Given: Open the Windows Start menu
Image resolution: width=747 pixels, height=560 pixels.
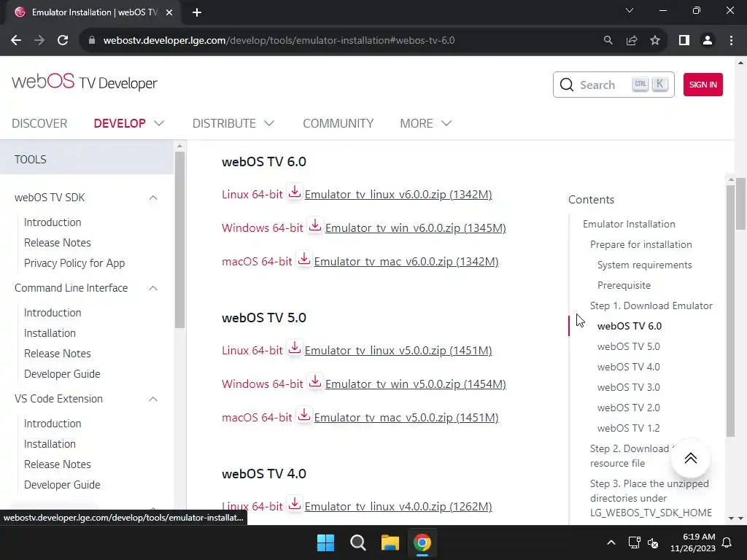Looking at the screenshot, I should click(x=326, y=542).
